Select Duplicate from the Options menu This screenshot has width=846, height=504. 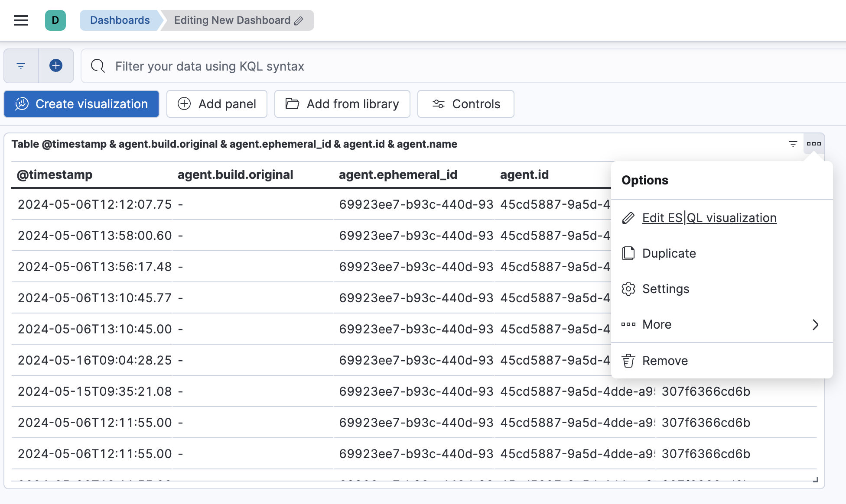tap(669, 253)
